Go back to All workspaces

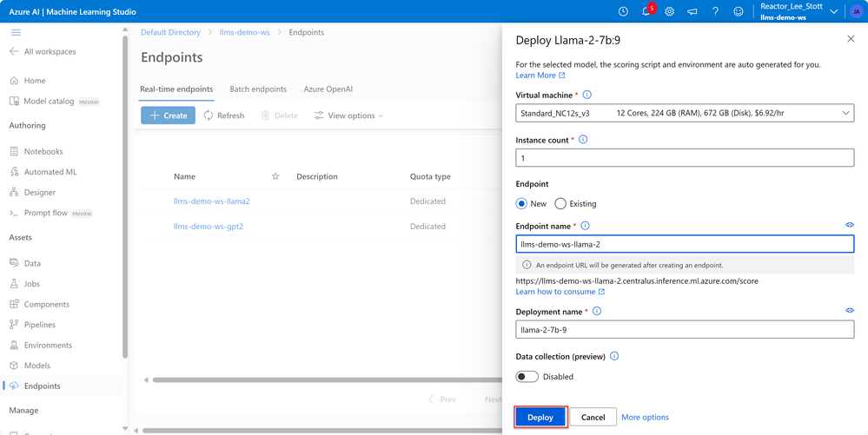click(x=43, y=52)
